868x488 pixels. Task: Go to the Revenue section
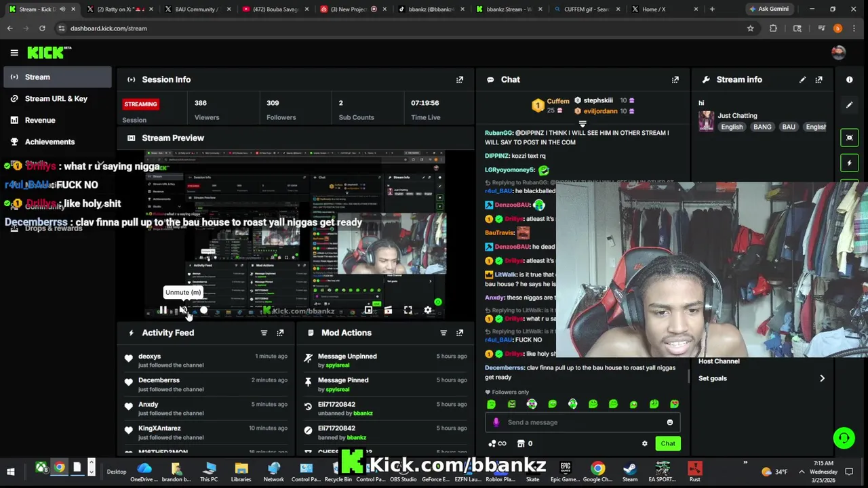(58, 120)
